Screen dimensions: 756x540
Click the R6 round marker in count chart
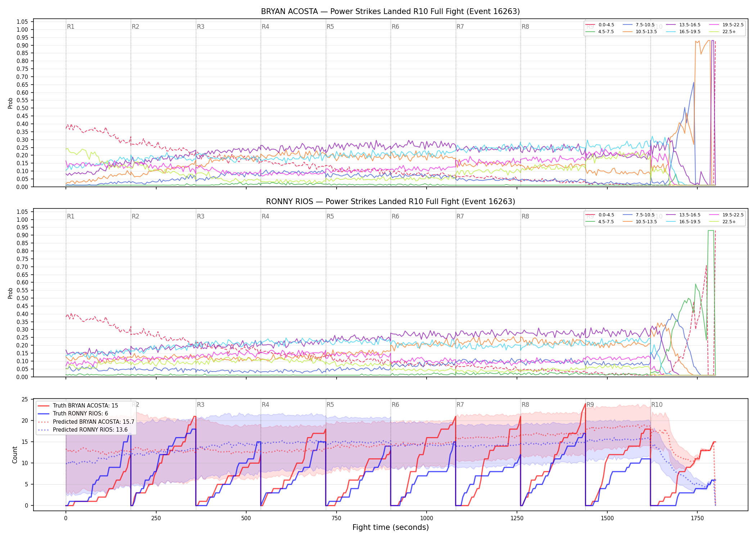tap(395, 405)
